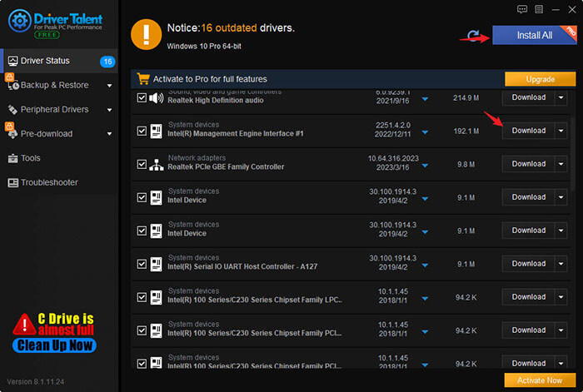The image size is (583, 392).
Task: Click the '214.9 M' size value
Action: pyautogui.click(x=466, y=98)
